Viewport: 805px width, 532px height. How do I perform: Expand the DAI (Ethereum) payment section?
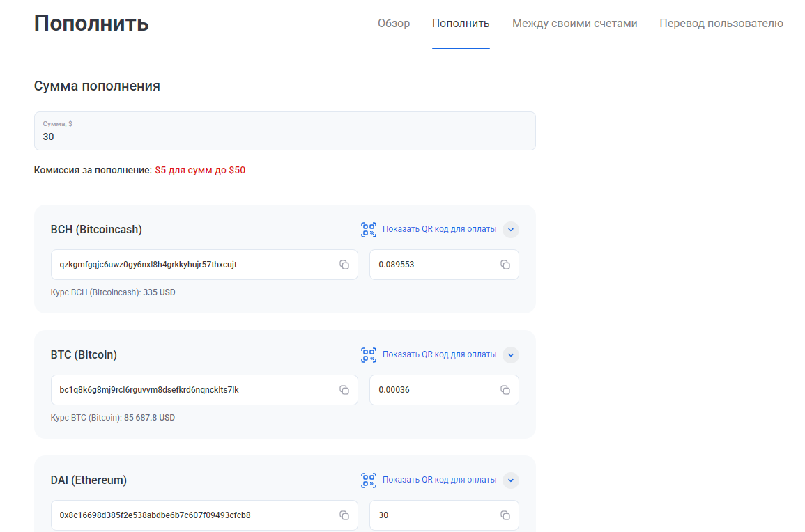[511, 480]
